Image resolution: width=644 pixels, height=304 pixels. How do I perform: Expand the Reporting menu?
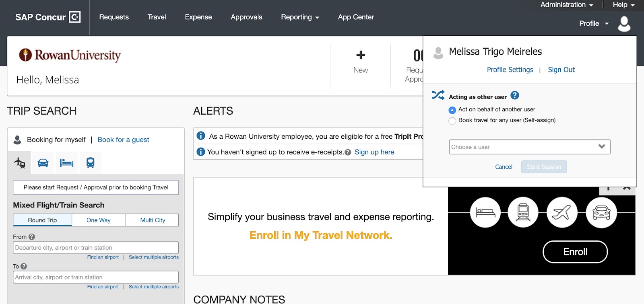300,17
